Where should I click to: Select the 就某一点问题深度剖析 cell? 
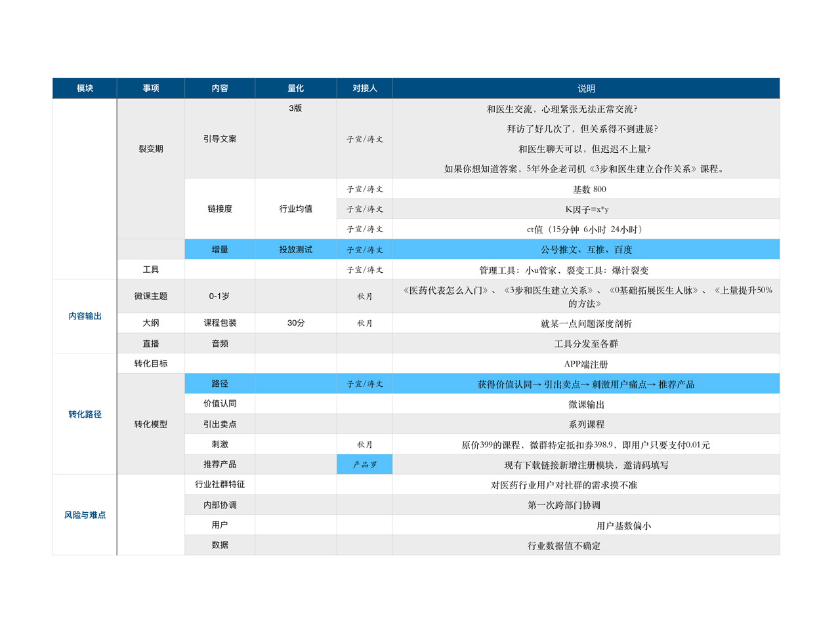586,323
